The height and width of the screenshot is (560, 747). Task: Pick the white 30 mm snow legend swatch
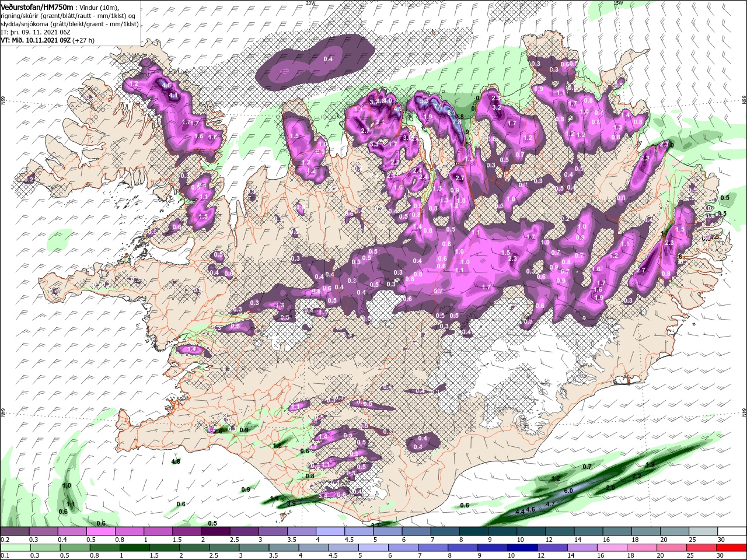click(x=732, y=531)
